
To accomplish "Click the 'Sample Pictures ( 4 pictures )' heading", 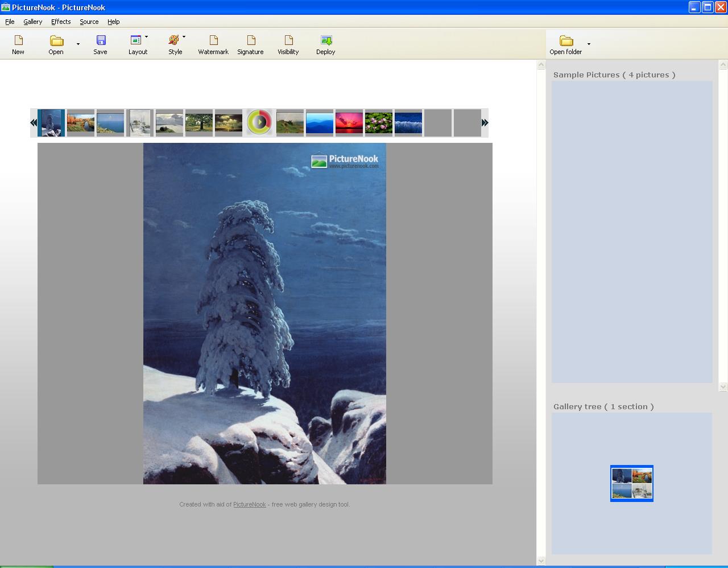I will (x=614, y=75).
